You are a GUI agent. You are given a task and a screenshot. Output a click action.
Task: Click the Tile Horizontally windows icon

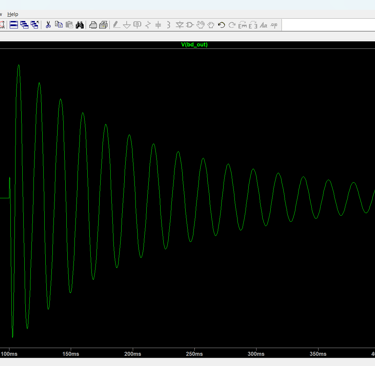tap(14, 25)
